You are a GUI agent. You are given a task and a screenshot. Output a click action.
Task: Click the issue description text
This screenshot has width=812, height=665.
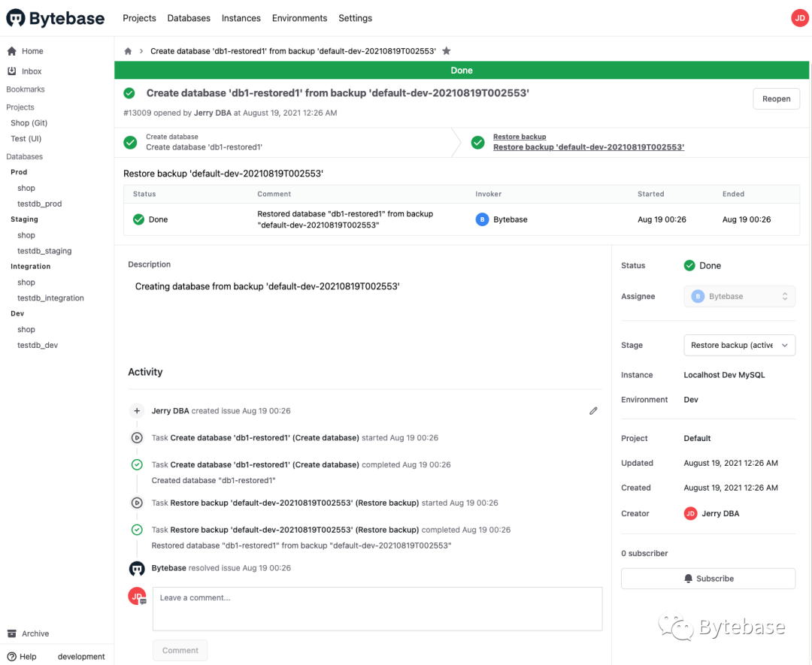click(267, 286)
